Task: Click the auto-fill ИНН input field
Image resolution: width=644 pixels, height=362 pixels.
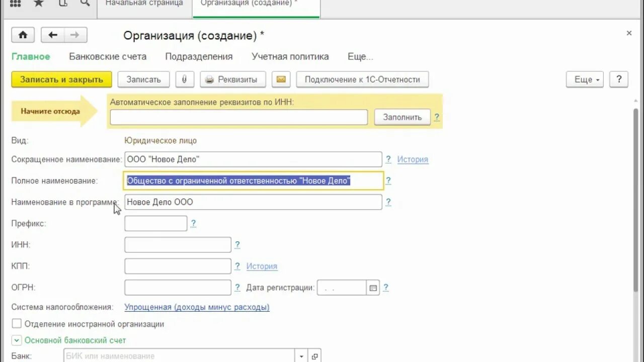Action: click(239, 117)
